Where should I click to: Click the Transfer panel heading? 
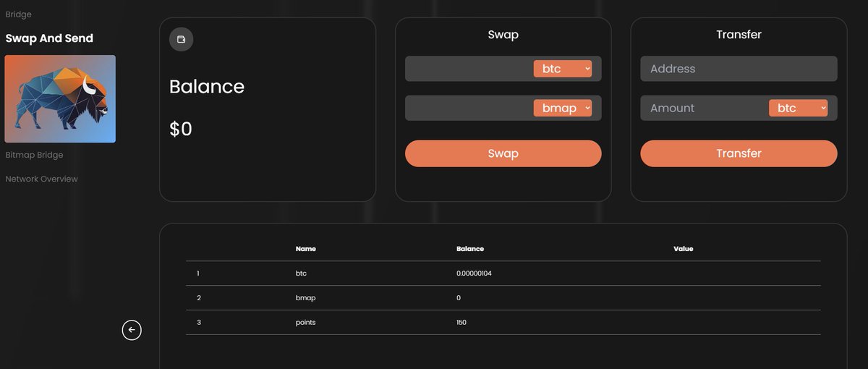[739, 35]
